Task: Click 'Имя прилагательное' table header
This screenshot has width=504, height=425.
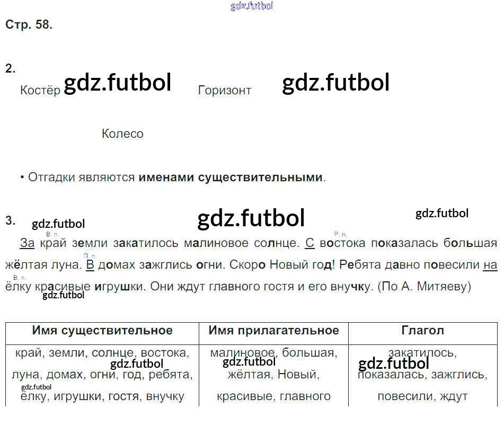Action: (273, 331)
